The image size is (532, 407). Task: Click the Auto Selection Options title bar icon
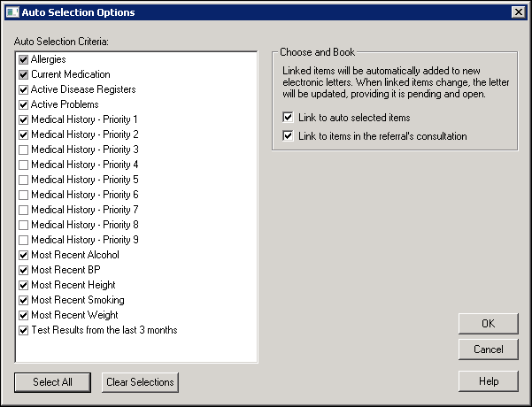(12, 12)
